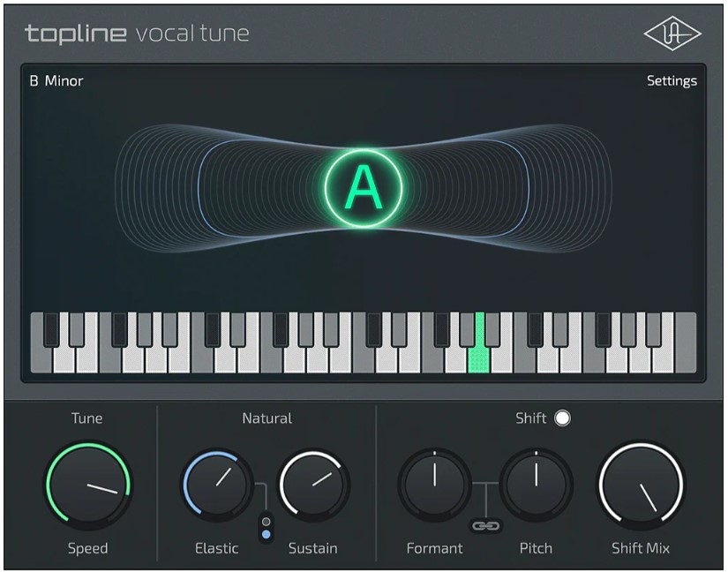Click the Shift section label
The height and width of the screenshot is (572, 728).
(530, 418)
